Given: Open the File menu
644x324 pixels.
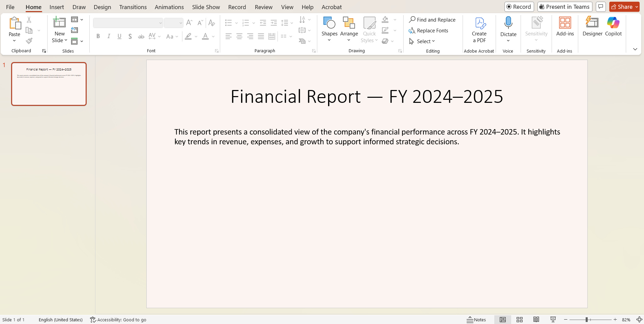Looking at the screenshot, I should pyautogui.click(x=10, y=7).
